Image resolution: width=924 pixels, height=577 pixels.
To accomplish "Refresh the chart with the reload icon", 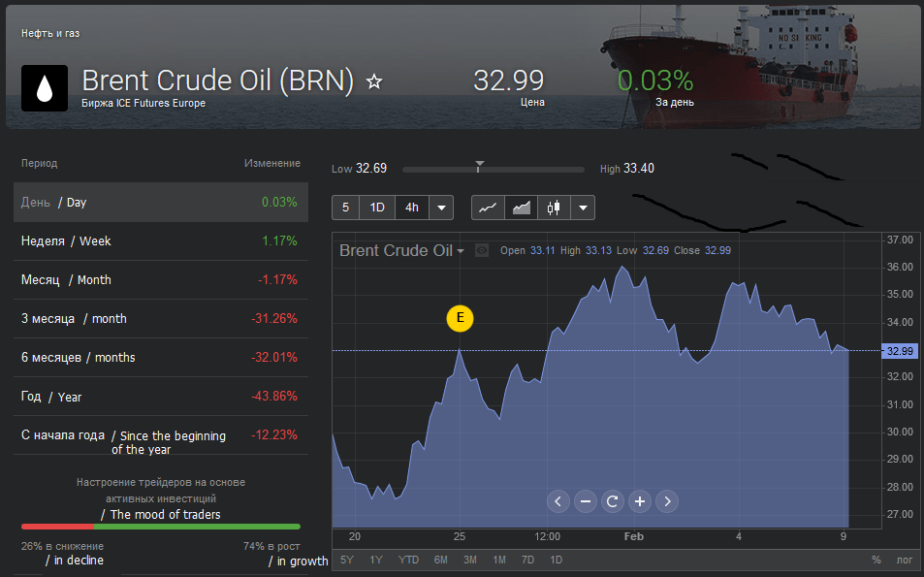I will click(x=612, y=501).
